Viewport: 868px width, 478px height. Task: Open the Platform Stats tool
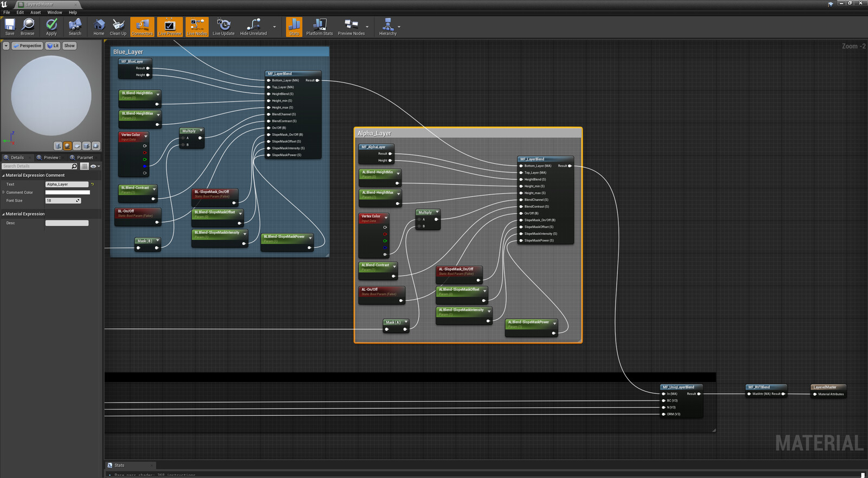coord(320,27)
